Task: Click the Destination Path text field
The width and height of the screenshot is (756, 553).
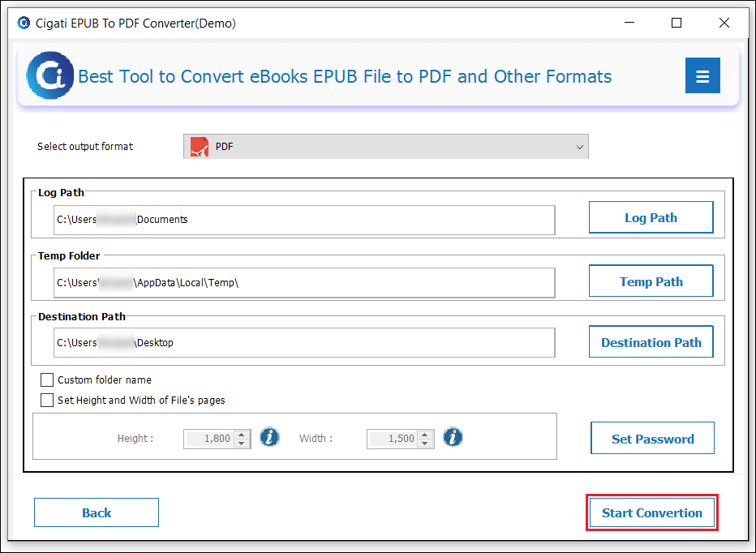Action: pos(304,343)
